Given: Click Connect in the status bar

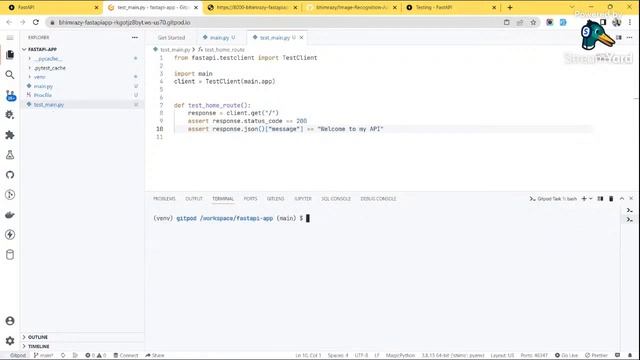Looking at the screenshot, I should [126, 356].
